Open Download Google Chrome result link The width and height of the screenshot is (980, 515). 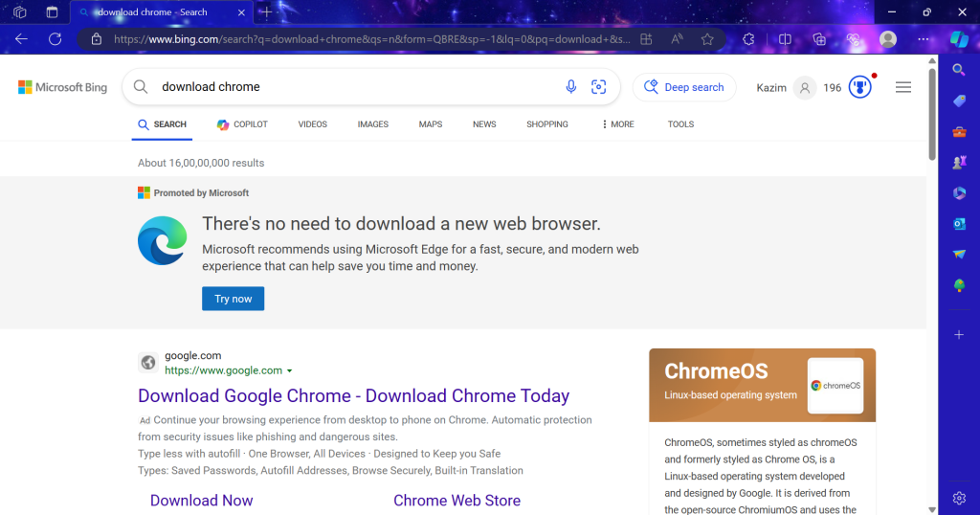354,395
